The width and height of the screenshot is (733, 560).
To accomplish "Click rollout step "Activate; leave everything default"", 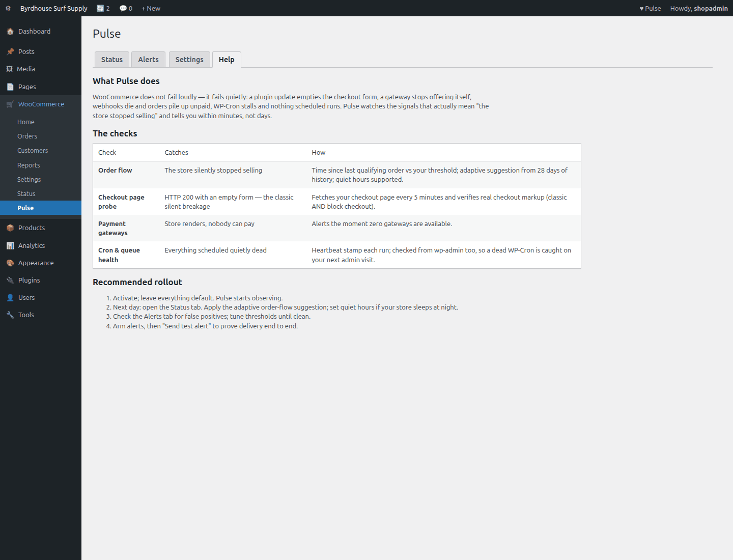I will [x=198, y=298].
